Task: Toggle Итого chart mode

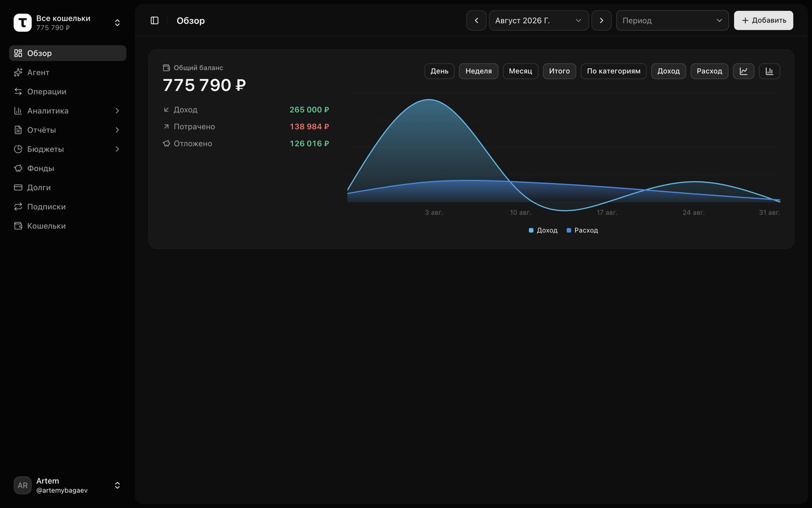Action: coord(560,71)
